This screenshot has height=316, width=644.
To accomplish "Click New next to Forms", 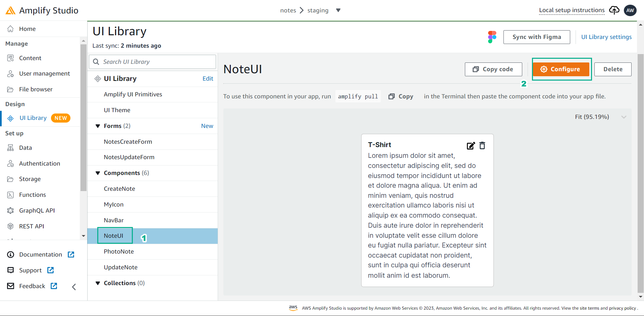I will [x=207, y=126].
